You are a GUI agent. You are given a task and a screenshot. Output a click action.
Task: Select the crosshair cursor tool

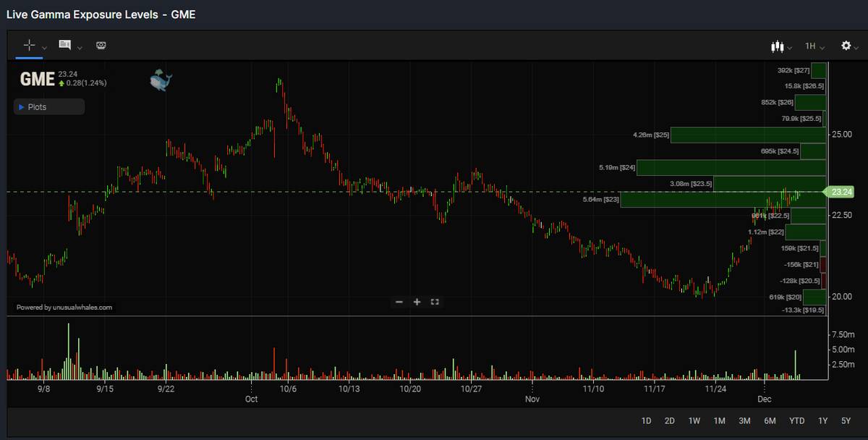click(30, 45)
